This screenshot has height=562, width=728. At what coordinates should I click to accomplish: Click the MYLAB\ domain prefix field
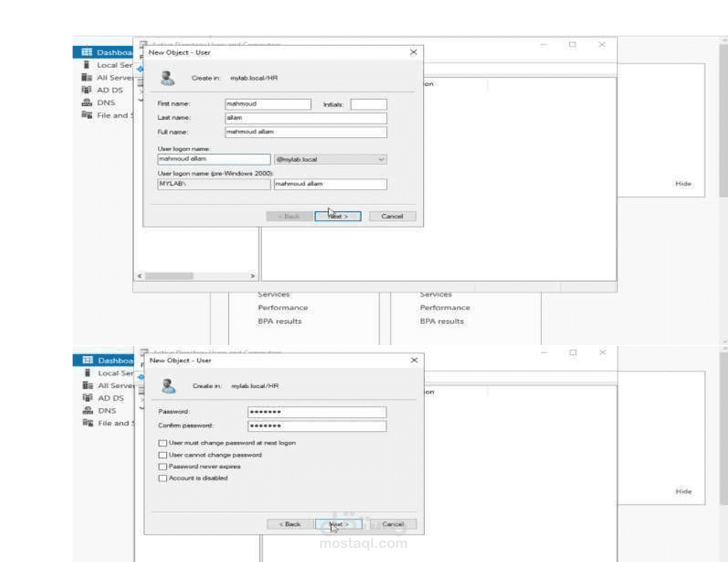(x=214, y=184)
